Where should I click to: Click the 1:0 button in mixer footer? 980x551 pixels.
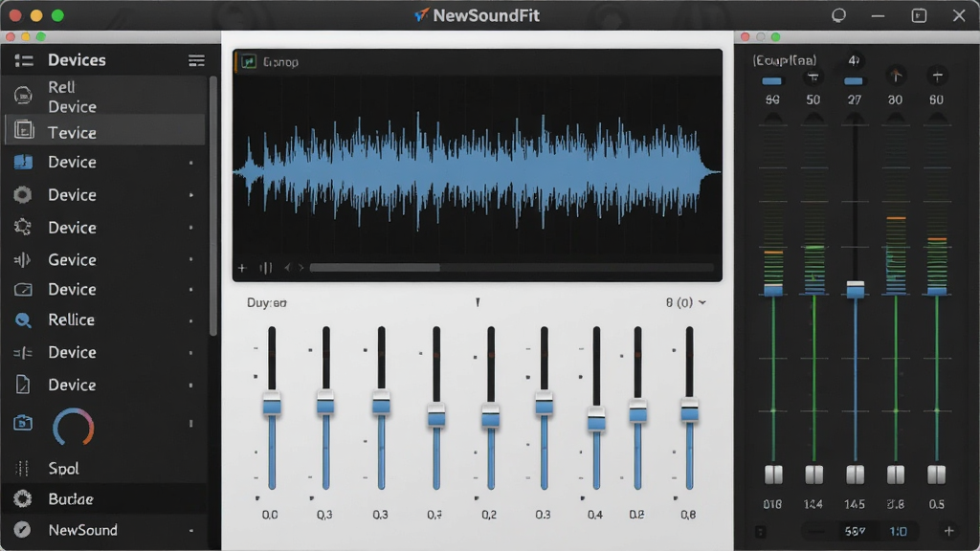pos(898,531)
